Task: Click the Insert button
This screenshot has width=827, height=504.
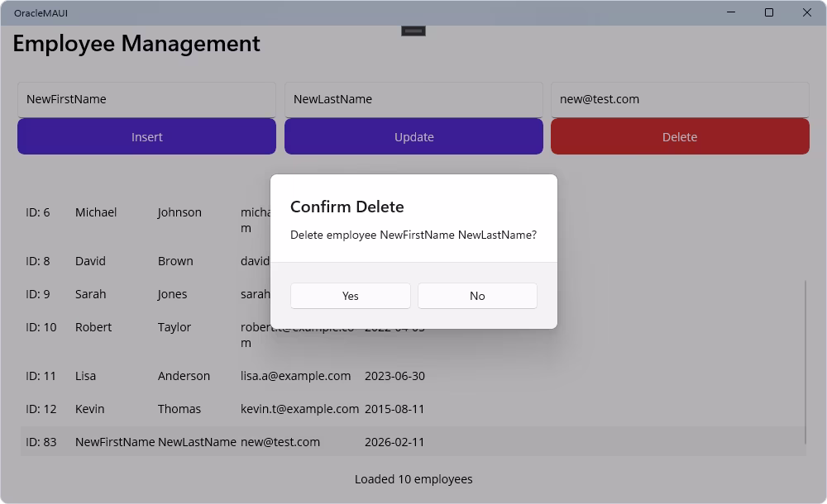Action: tap(146, 136)
